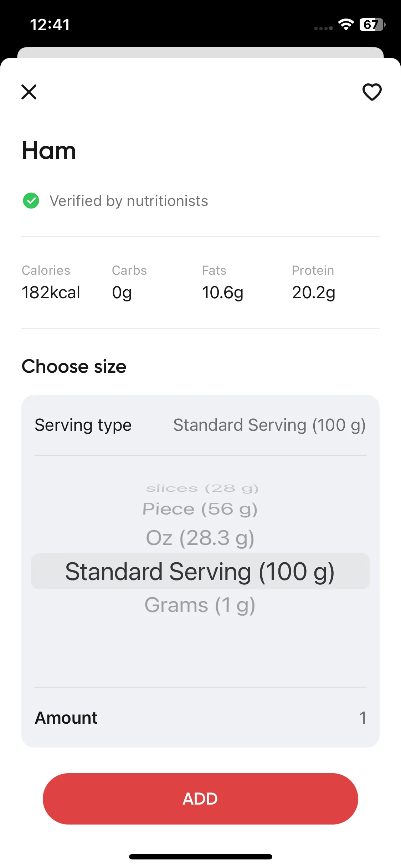Open the Serving type selector
The image size is (401, 868).
[200, 425]
